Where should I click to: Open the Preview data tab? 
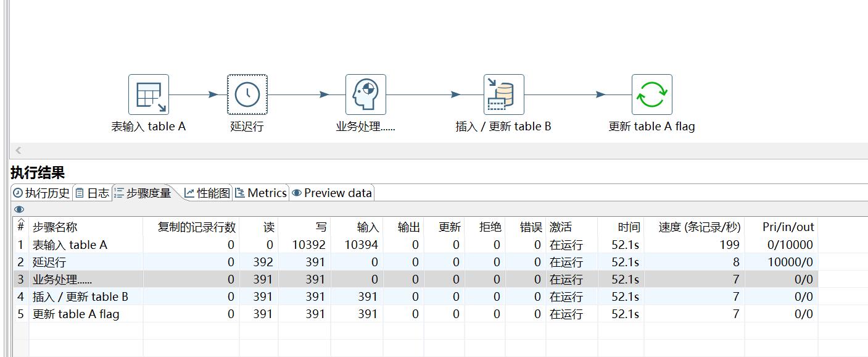pos(332,193)
